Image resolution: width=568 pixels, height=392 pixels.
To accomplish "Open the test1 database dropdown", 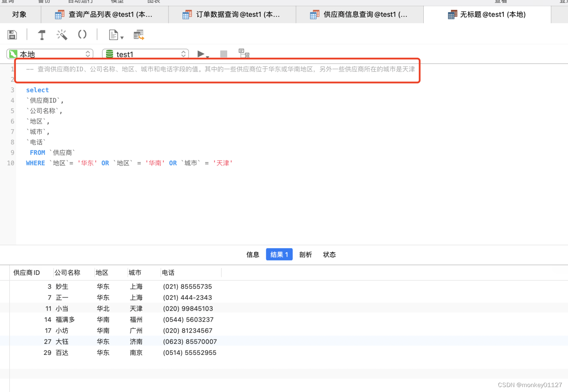I will [146, 54].
